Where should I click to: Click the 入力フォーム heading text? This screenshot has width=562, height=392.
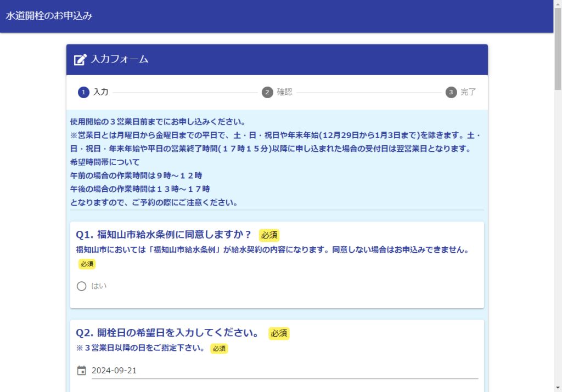pyautogui.click(x=120, y=59)
